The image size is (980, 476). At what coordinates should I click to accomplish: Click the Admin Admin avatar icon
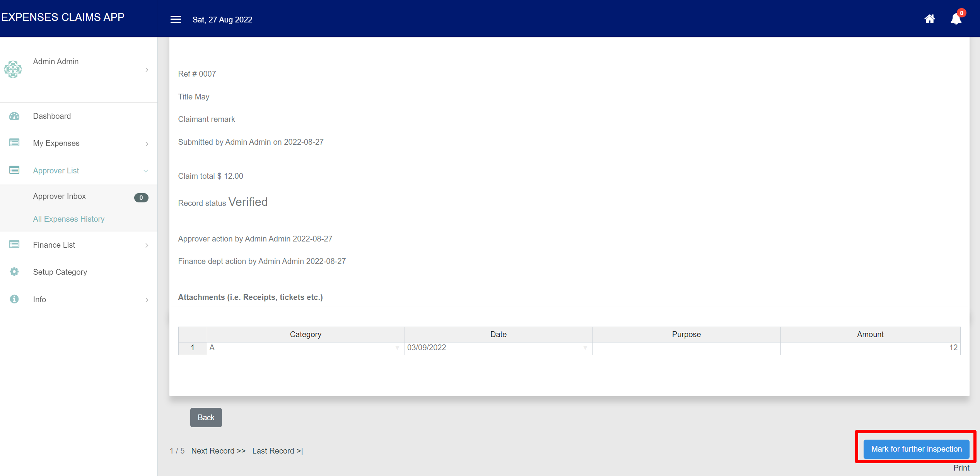pyautogui.click(x=13, y=69)
